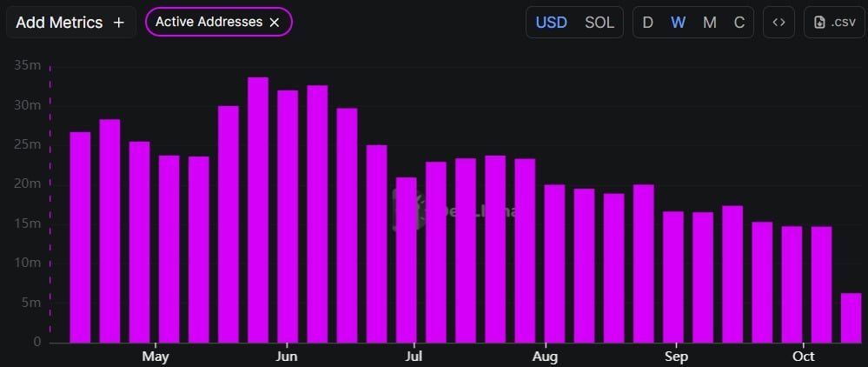Click the Oct label on x-axis
Viewport: 868px width, 367px height.
pyautogui.click(x=804, y=357)
